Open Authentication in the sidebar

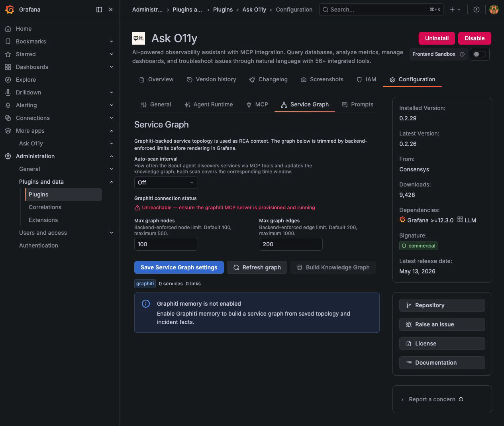coord(39,245)
